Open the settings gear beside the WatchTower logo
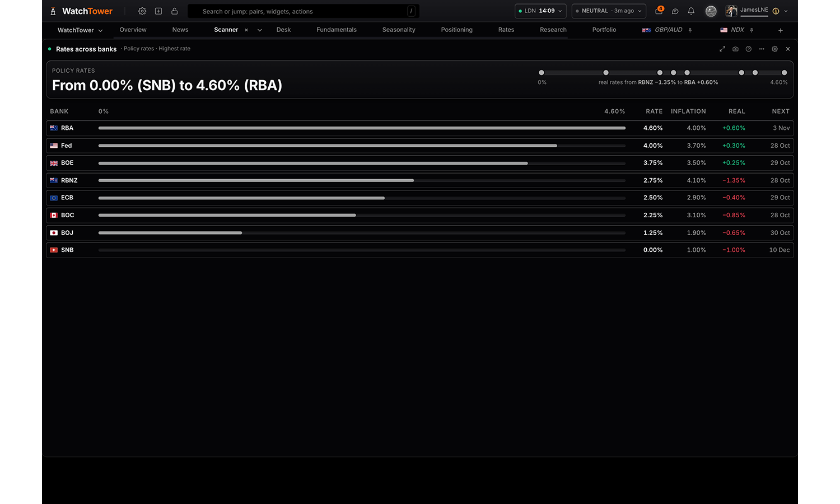This screenshot has width=840, height=504. pos(142,11)
